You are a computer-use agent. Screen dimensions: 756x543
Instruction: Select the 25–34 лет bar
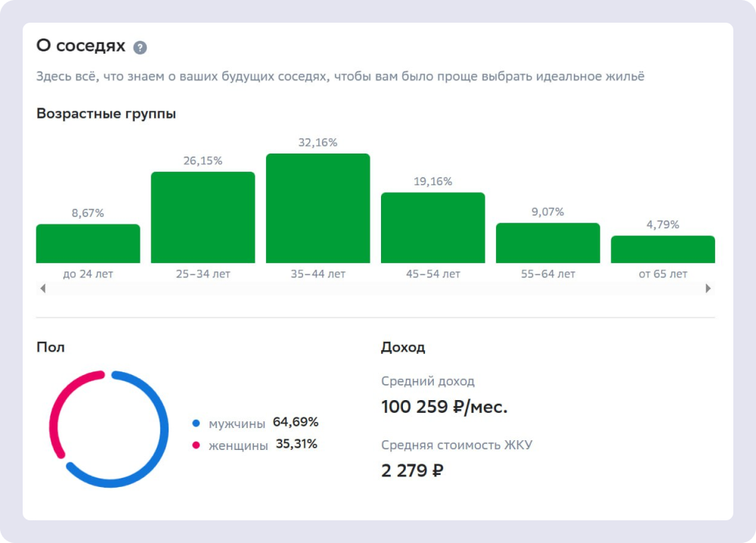pos(203,217)
